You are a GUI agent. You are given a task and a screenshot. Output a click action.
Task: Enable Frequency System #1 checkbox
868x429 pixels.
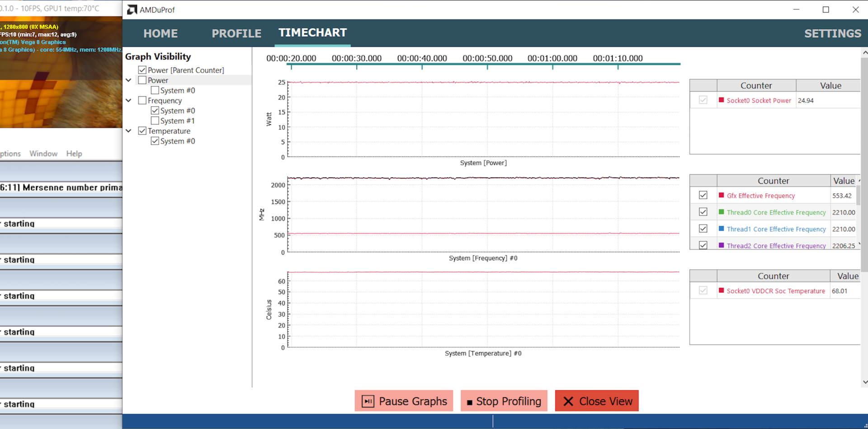pyautogui.click(x=155, y=121)
